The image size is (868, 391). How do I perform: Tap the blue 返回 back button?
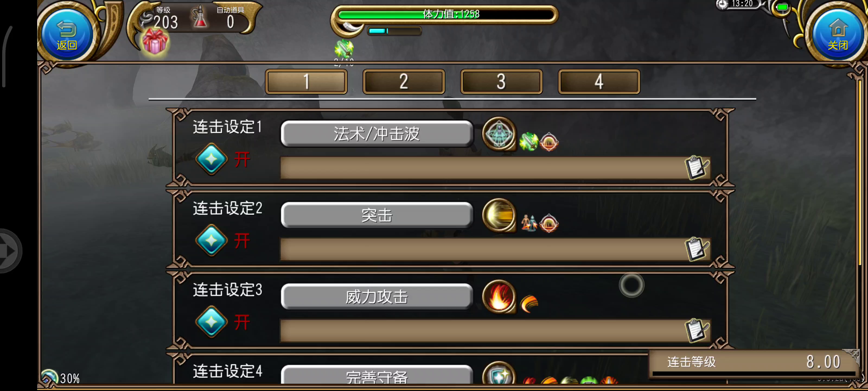(x=67, y=34)
